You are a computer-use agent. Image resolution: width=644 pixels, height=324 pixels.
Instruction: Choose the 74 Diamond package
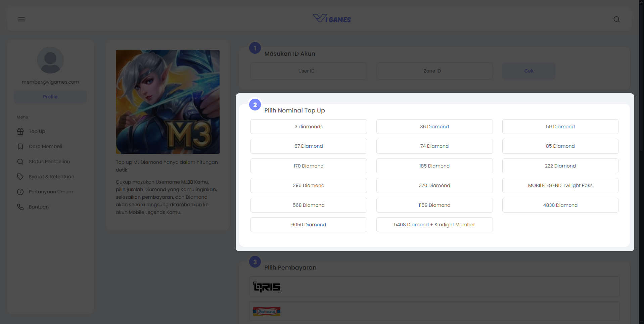(434, 146)
